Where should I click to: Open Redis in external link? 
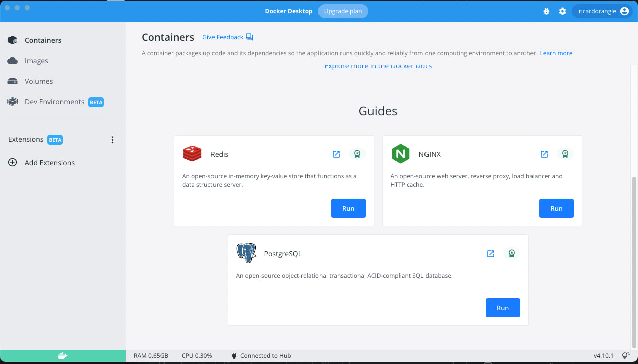336,154
